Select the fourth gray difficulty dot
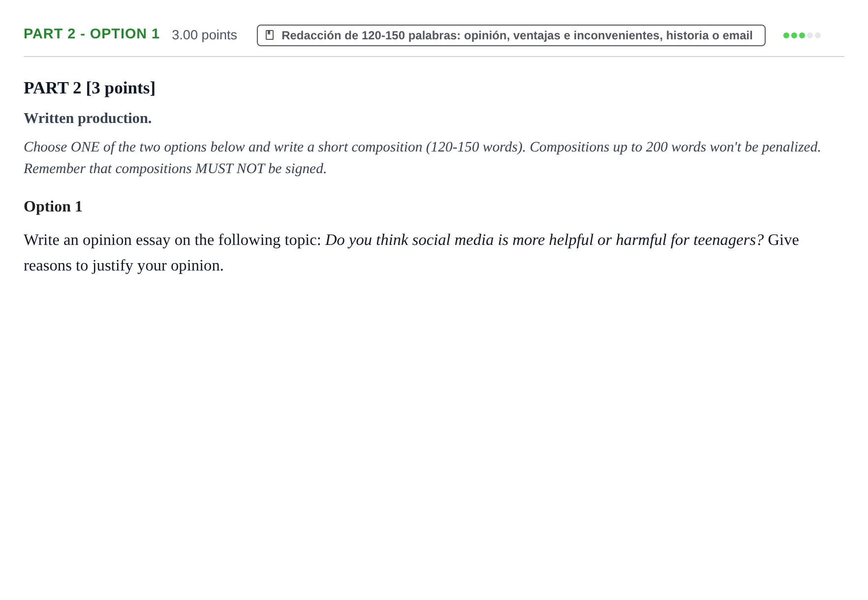 [x=810, y=35]
